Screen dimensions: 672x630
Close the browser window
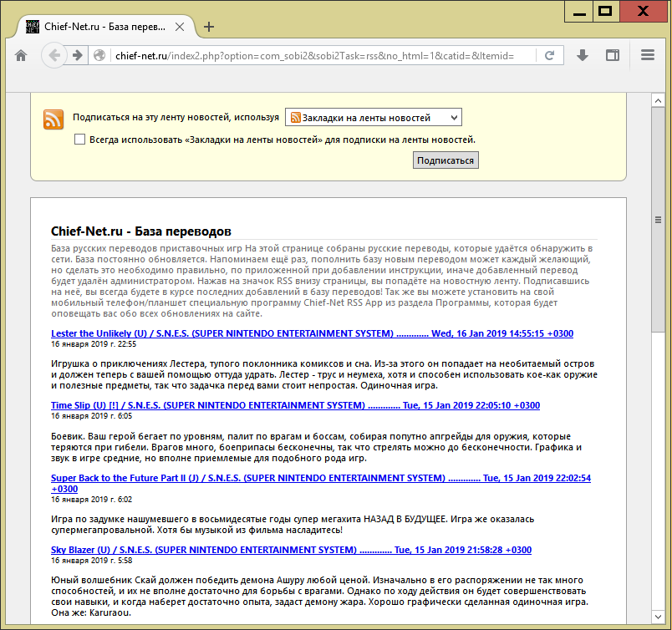643,11
